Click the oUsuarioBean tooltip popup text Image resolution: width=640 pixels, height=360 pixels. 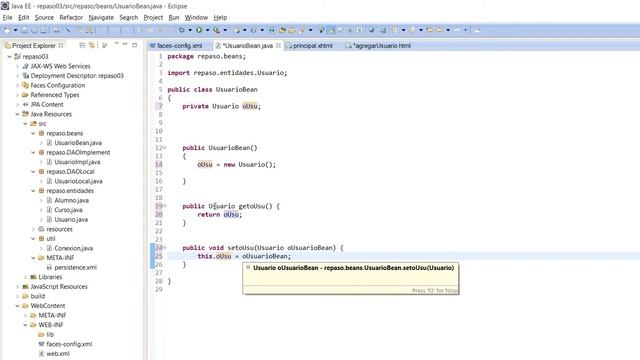coord(353,268)
